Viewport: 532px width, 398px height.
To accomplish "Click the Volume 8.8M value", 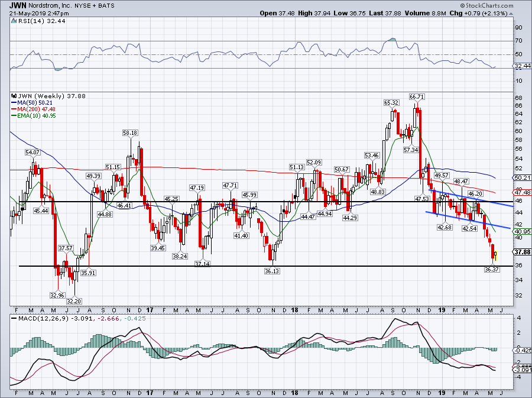I will [x=426, y=13].
